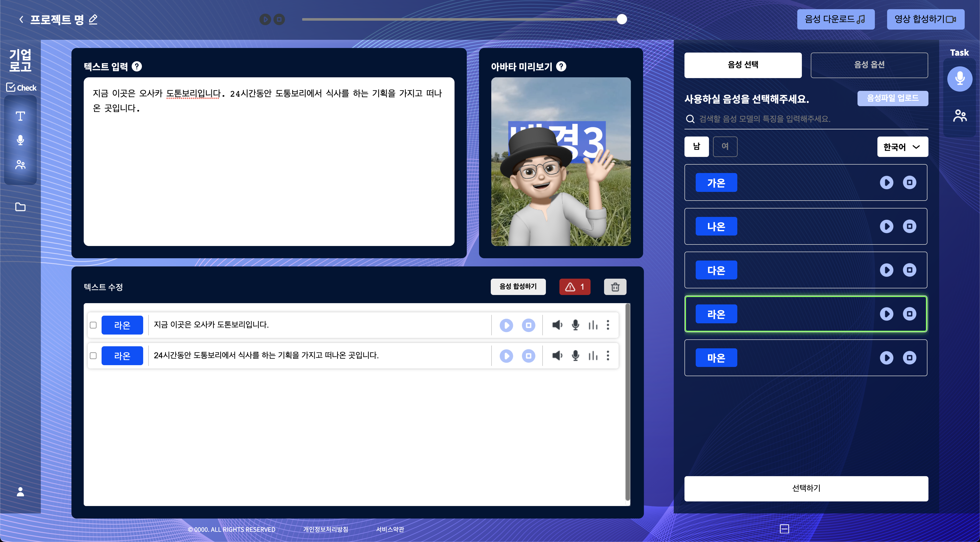
Task: Click microphone icon in second row
Action: coord(575,356)
